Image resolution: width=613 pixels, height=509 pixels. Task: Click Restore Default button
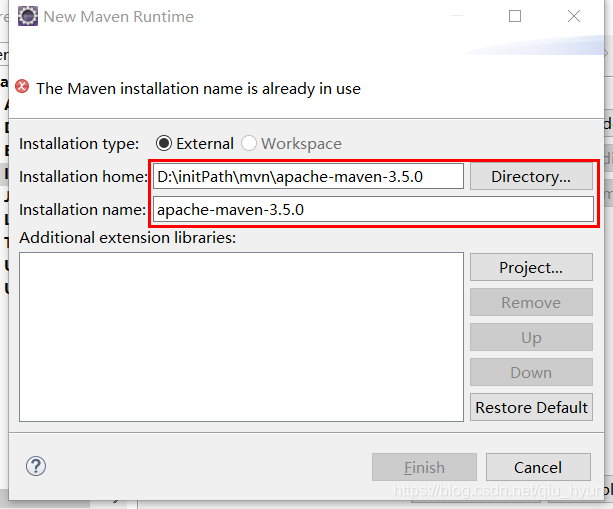[531, 407]
